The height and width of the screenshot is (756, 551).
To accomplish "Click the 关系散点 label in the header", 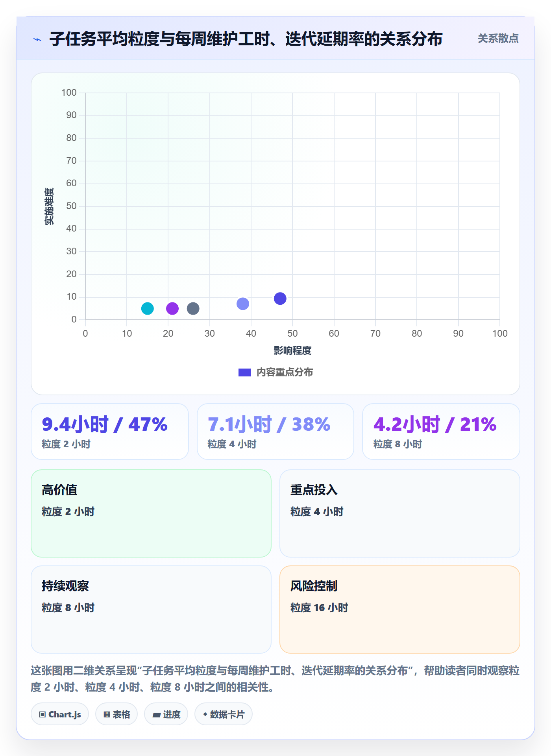I will click(498, 39).
